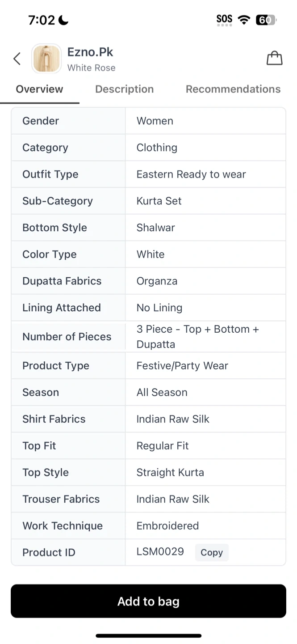Tap the Ezno.Pk brand name
The height and width of the screenshot is (644, 297).
(x=90, y=52)
